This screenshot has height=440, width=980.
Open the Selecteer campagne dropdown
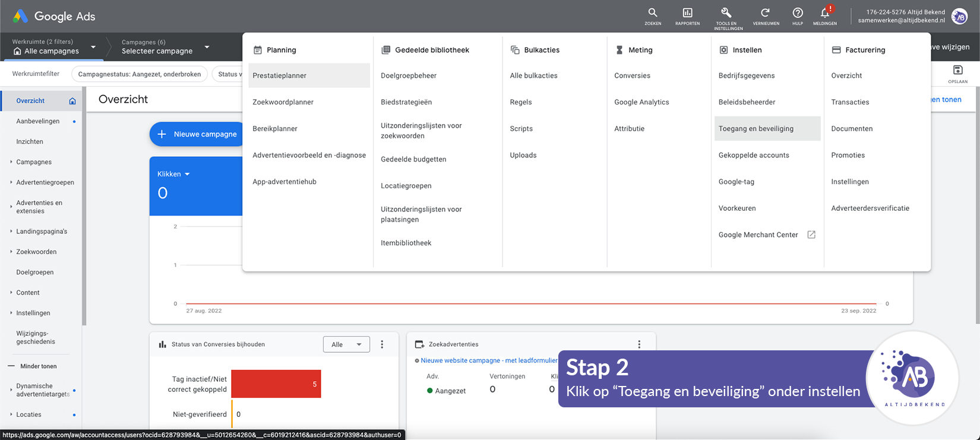click(x=165, y=47)
